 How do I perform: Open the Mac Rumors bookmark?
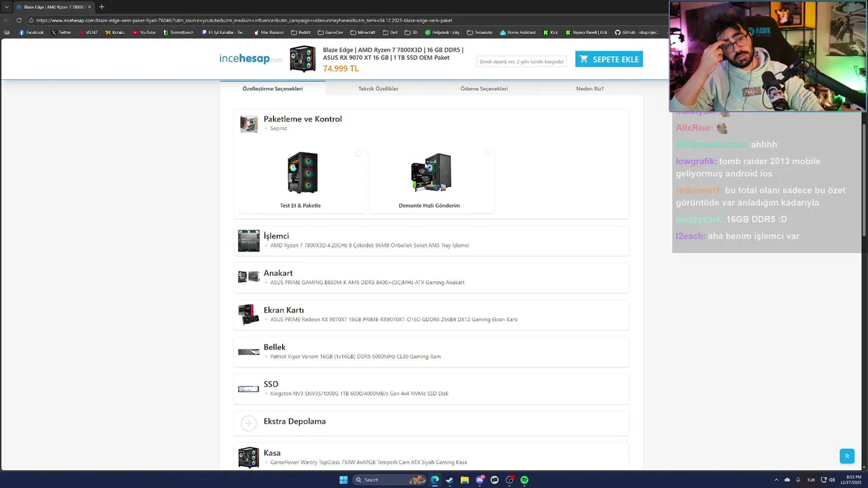point(269,32)
